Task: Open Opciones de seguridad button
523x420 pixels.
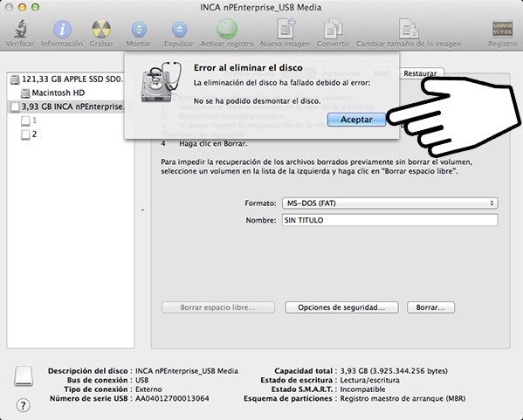Action: point(341,307)
